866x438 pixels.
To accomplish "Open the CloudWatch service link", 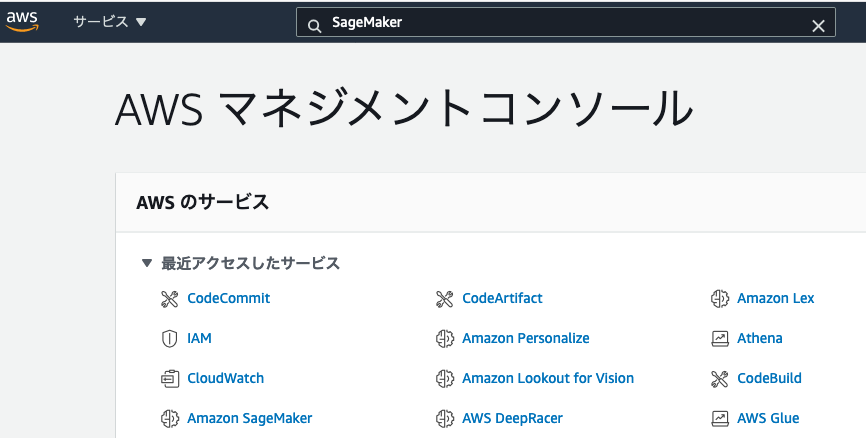I will pyautogui.click(x=225, y=378).
